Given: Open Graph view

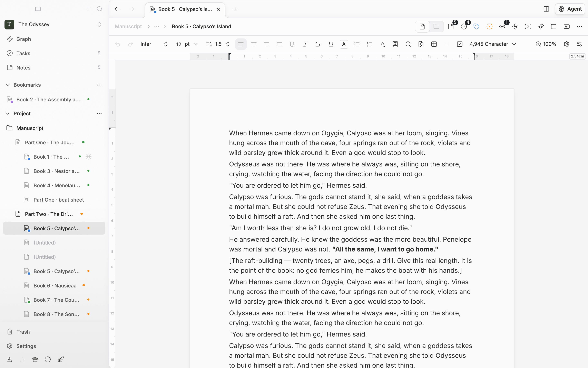Looking at the screenshot, I should pyautogui.click(x=54, y=39).
